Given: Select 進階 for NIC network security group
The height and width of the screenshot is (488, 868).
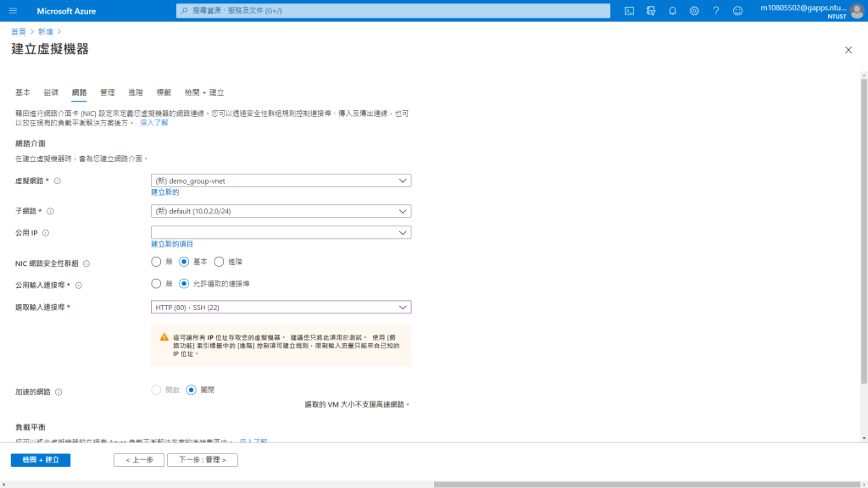Looking at the screenshot, I should [x=220, y=262].
